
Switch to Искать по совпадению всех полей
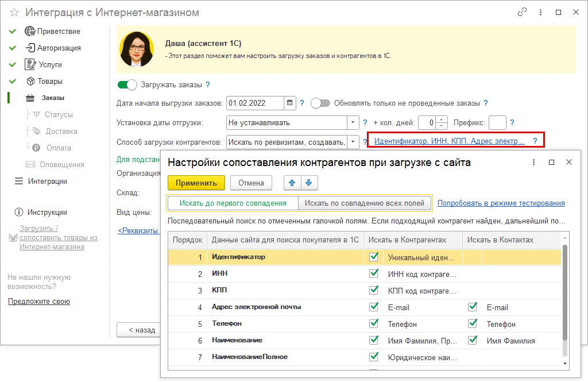click(365, 203)
